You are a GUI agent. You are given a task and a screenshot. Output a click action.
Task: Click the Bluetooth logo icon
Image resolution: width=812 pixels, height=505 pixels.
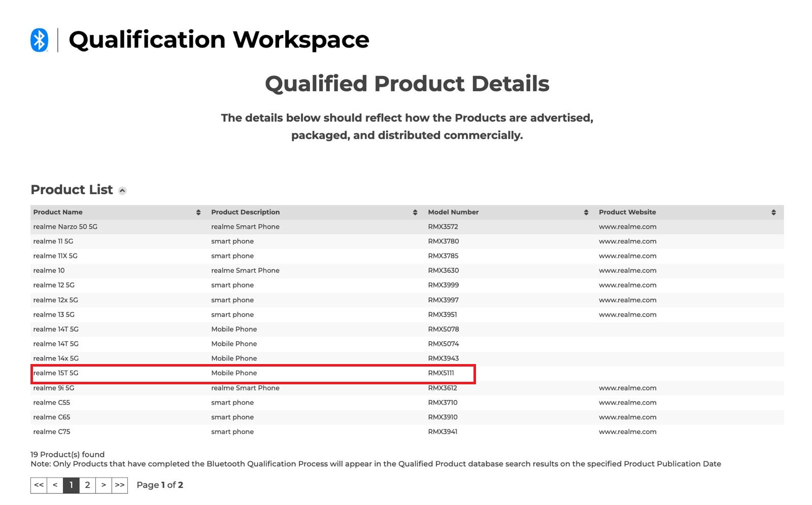coord(39,40)
